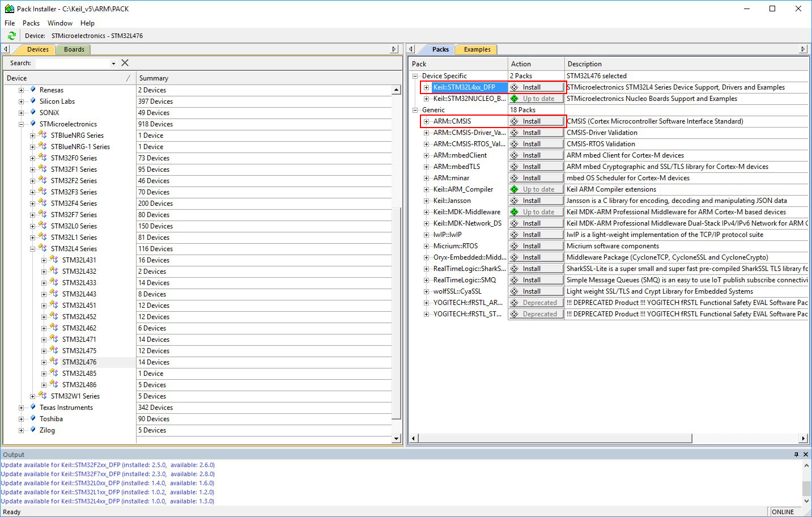This screenshot has height=517, width=812.
Task: Click the Pack Installer app icon in title bar
Action: click(9, 9)
